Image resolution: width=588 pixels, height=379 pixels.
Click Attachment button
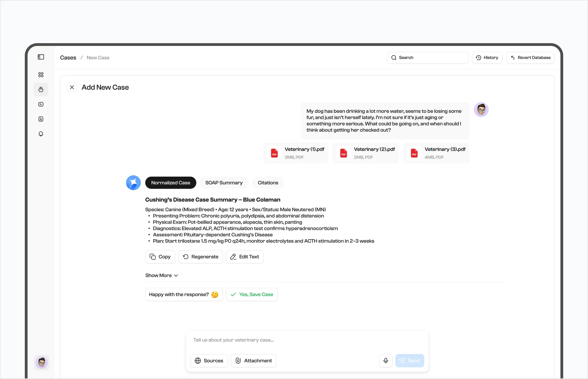(254, 361)
